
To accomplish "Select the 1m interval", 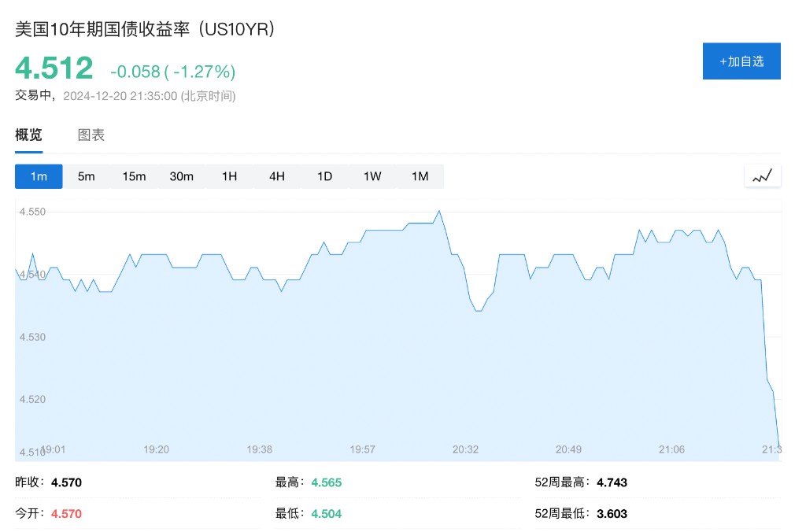I will click(x=39, y=176).
